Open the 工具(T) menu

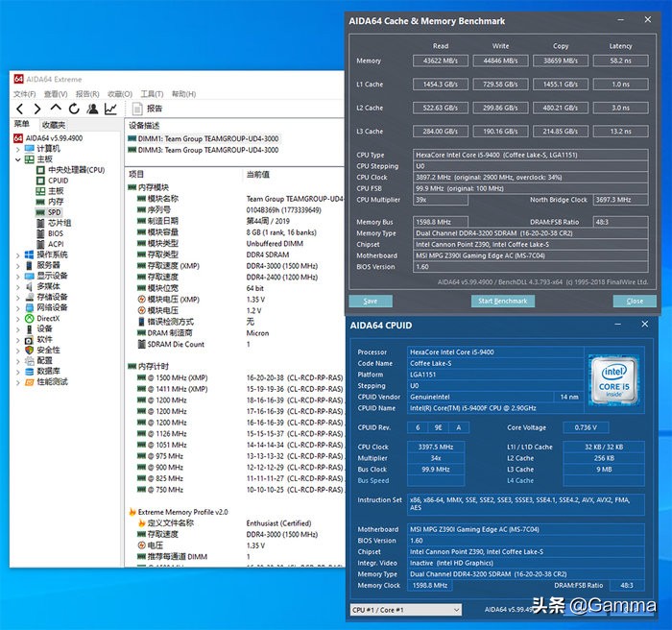152,94
